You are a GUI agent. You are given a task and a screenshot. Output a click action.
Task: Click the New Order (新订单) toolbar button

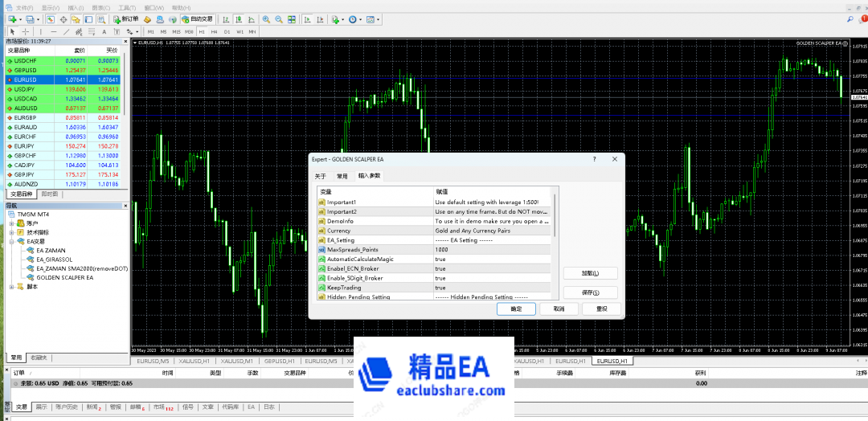coord(125,18)
